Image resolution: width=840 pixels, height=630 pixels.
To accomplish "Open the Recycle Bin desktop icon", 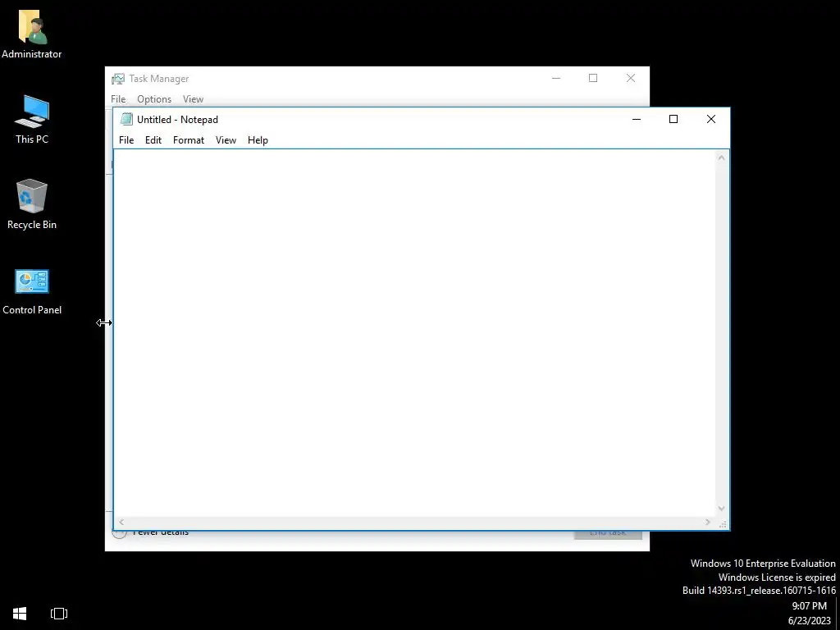I will tap(32, 204).
